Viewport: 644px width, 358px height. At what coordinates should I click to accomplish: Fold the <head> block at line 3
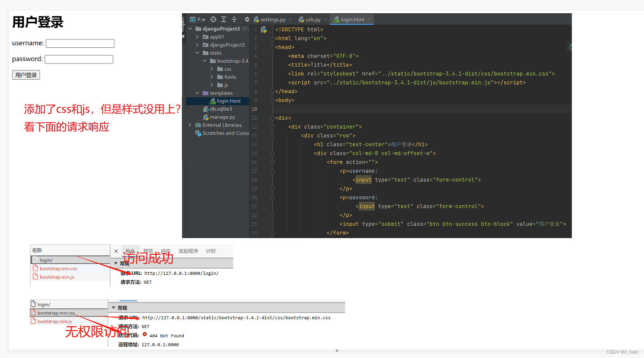coord(273,47)
